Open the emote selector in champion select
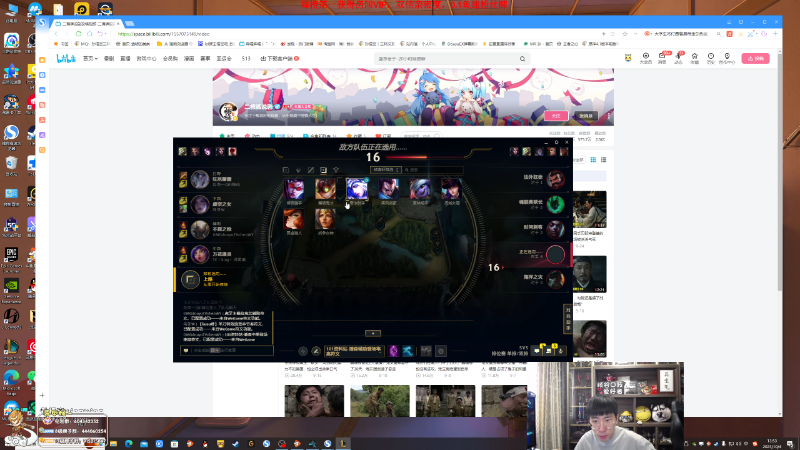Image resolution: width=800 pixels, height=450 pixels. 441,351
